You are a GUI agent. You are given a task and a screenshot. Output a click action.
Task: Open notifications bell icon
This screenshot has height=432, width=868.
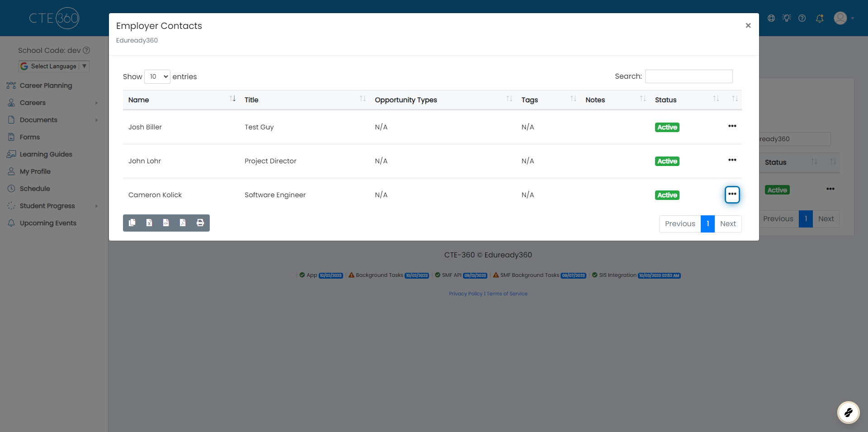[820, 18]
